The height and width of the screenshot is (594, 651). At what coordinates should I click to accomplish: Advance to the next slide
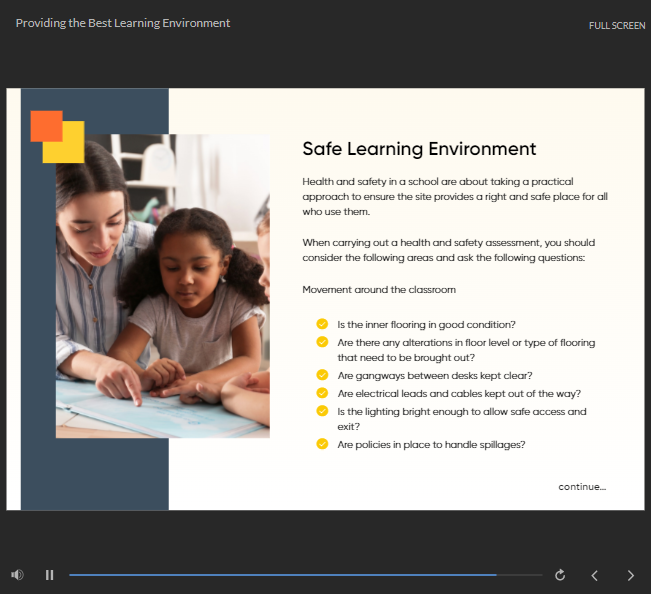tap(630, 575)
